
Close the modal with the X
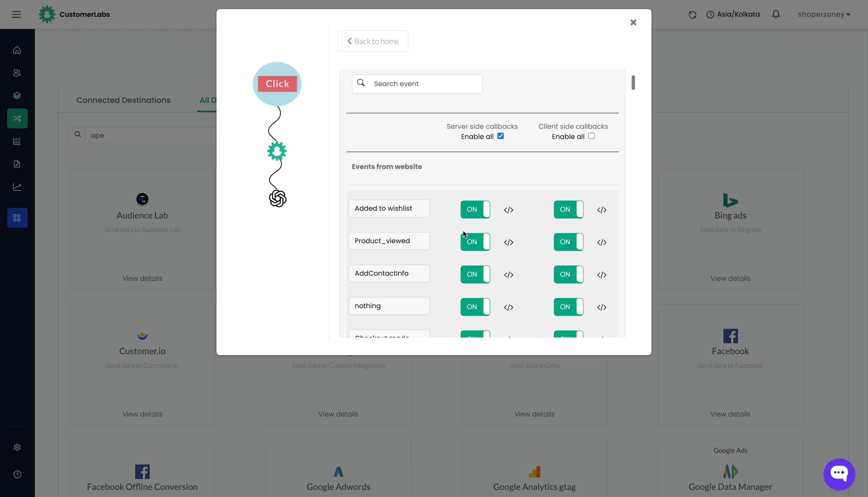click(x=633, y=22)
